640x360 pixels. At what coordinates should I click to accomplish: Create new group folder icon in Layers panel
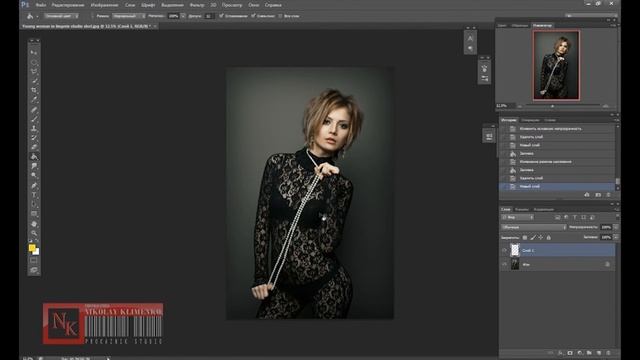589,353
